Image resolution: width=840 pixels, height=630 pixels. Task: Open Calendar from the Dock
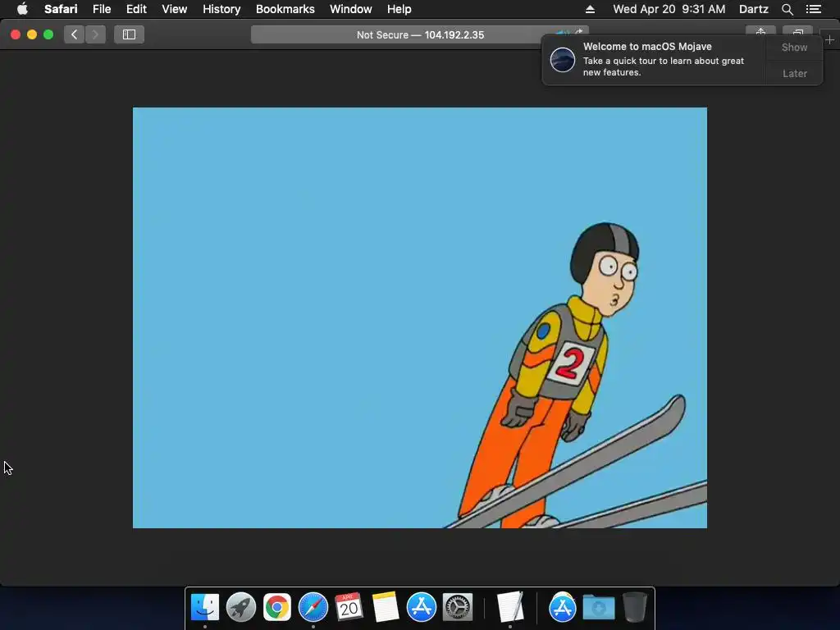[x=349, y=608]
